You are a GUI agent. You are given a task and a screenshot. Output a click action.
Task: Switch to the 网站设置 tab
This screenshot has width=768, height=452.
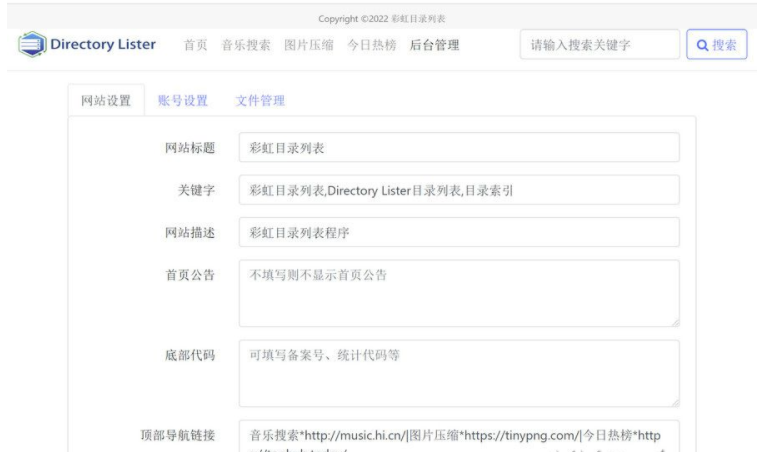click(x=105, y=100)
